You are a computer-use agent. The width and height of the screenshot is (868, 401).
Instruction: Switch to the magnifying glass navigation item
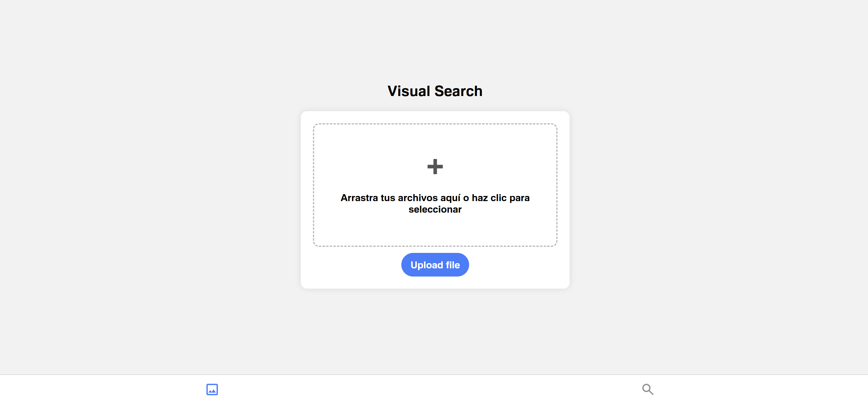[647, 389]
